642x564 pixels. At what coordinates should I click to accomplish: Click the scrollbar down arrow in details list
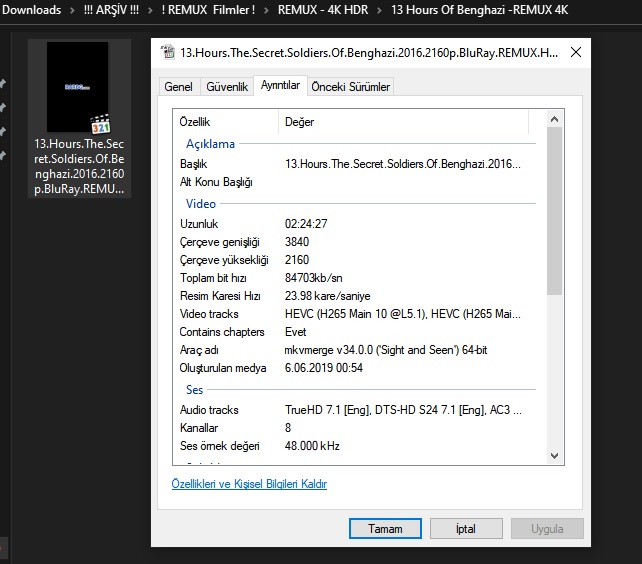tap(554, 455)
